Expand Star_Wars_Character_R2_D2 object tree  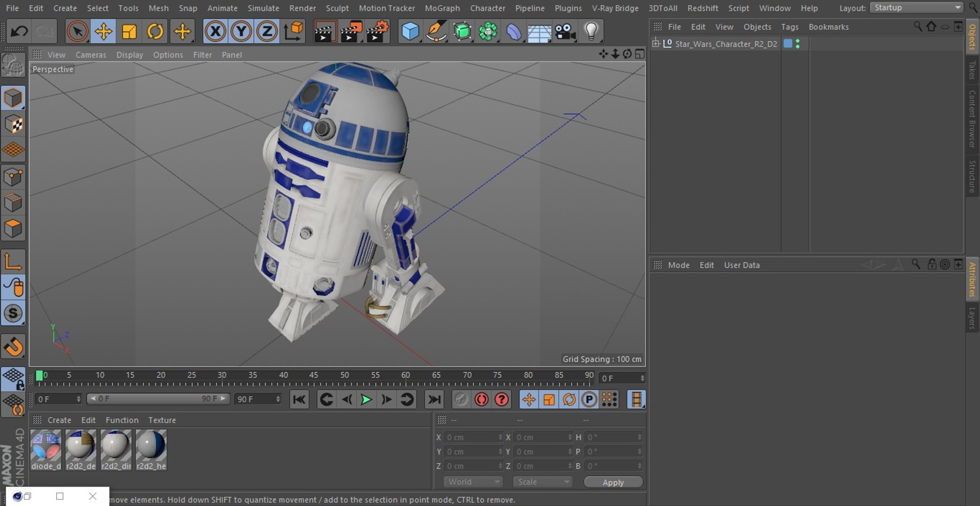click(x=656, y=43)
